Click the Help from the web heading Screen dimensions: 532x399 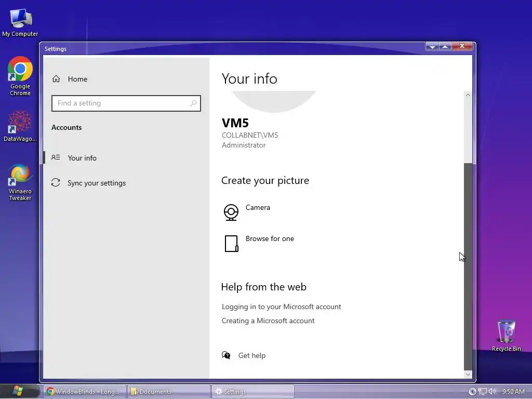click(263, 287)
